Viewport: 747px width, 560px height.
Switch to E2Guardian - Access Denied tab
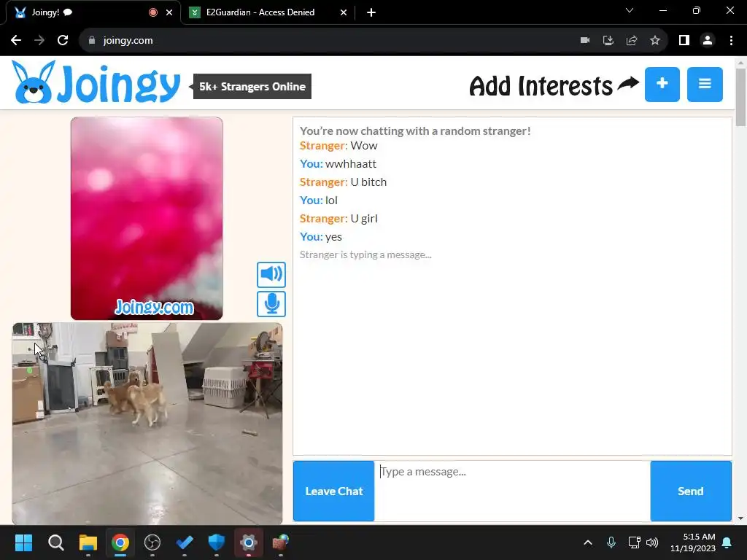point(268,12)
